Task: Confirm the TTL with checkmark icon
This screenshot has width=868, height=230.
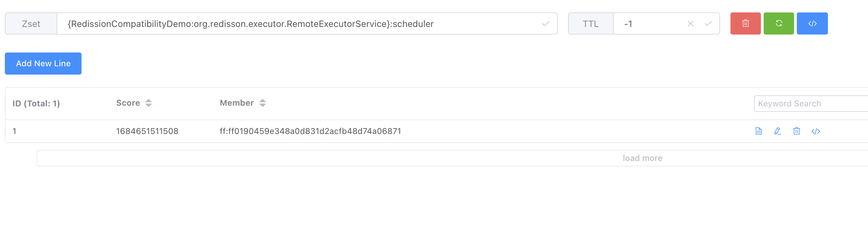Action: click(709, 23)
